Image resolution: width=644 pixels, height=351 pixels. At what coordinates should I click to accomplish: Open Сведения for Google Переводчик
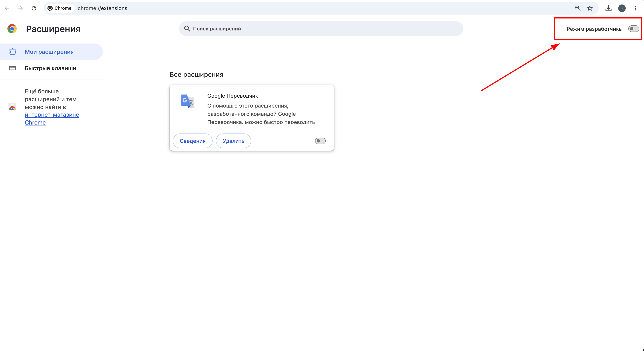pyautogui.click(x=193, y=141)
